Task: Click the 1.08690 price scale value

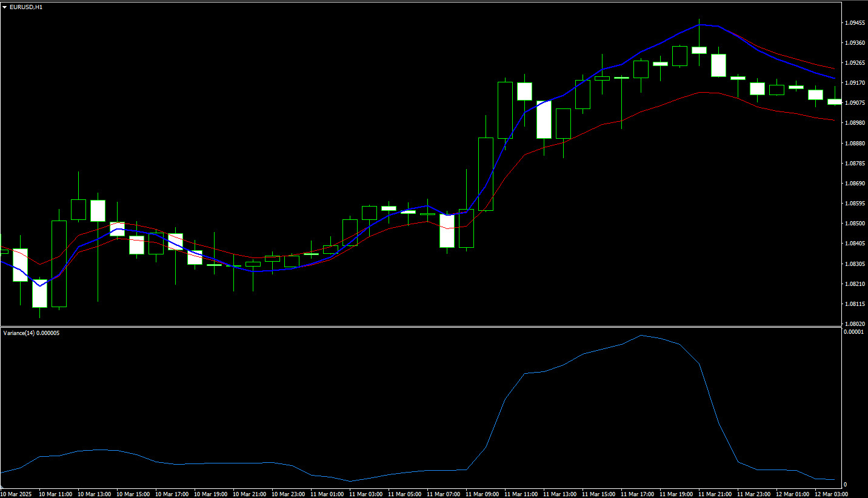Action: [854, 184]
